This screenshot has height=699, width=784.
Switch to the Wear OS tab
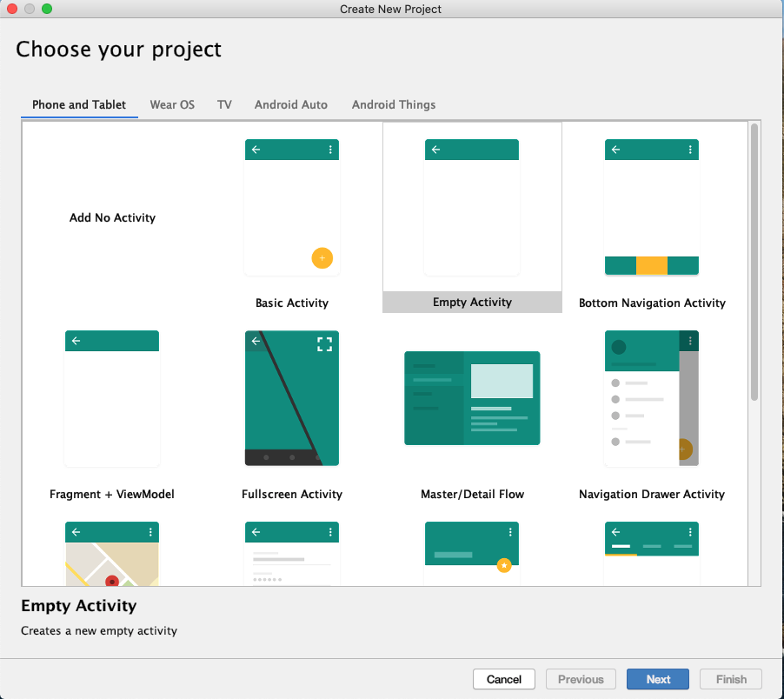172,104
